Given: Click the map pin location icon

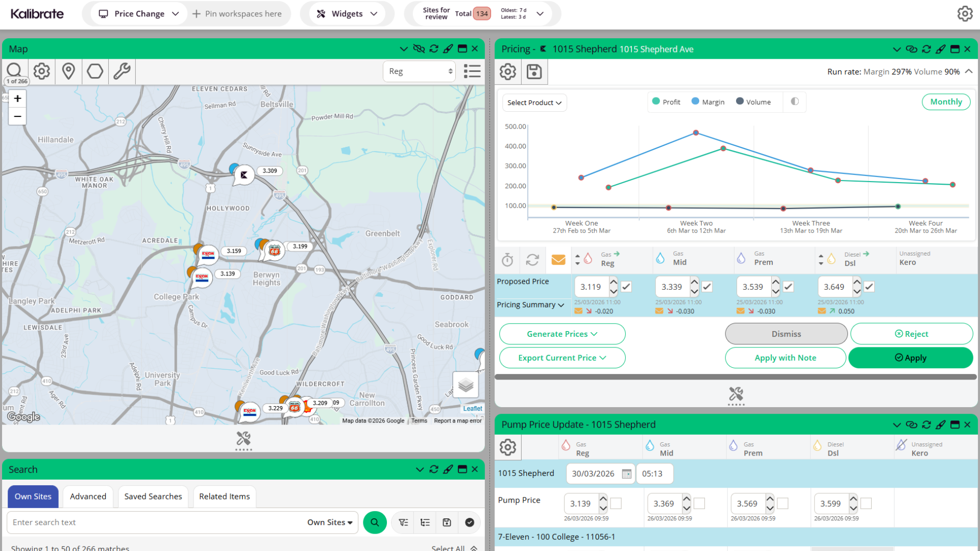Looking at the screenshot, I should [x=68, y=71].
